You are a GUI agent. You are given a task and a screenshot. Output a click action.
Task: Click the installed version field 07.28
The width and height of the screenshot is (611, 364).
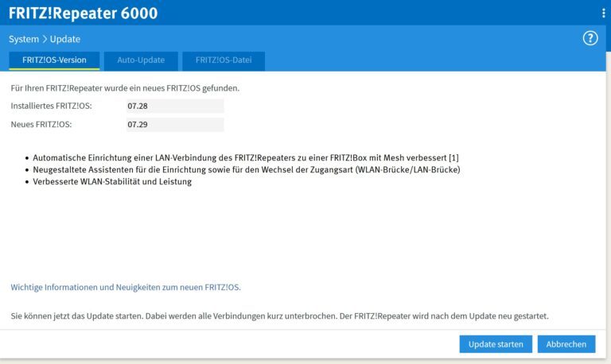click(x=175, y=106)
